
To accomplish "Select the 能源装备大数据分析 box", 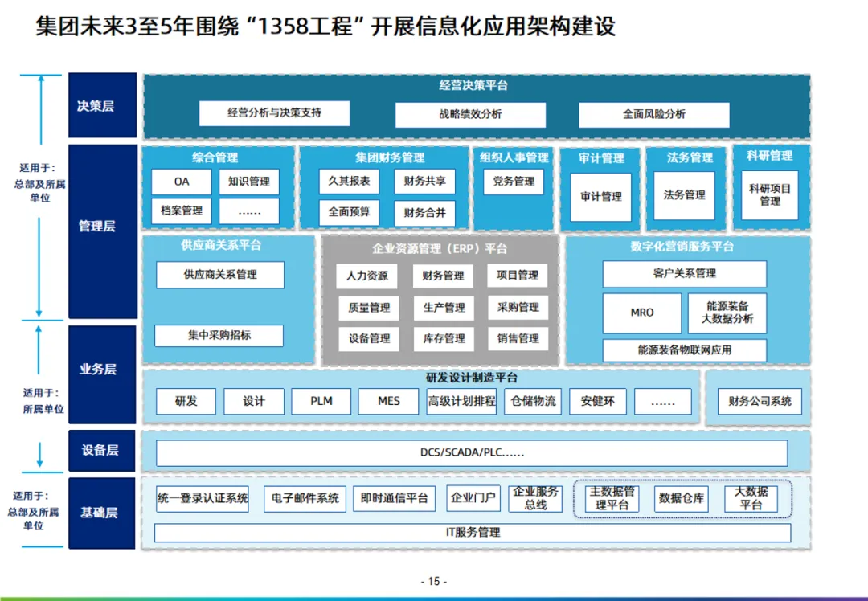I will pyautogui.click(x=727, y=313).
